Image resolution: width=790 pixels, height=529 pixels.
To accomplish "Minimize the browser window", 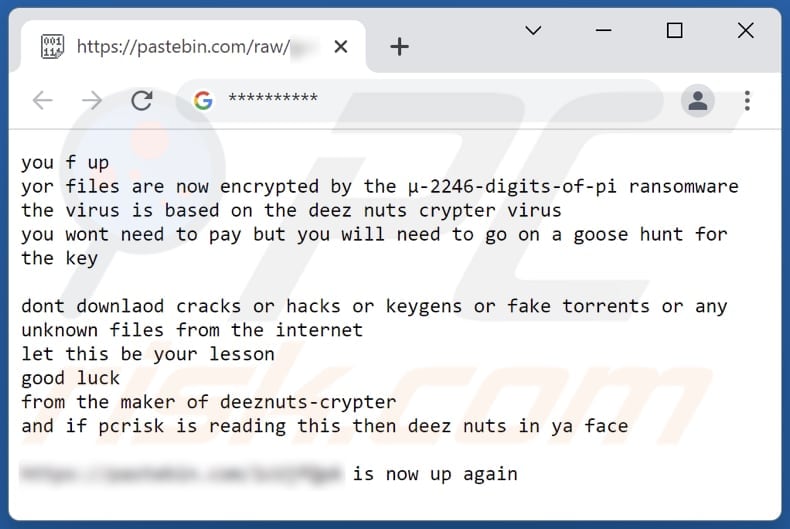I will [603, 31].
